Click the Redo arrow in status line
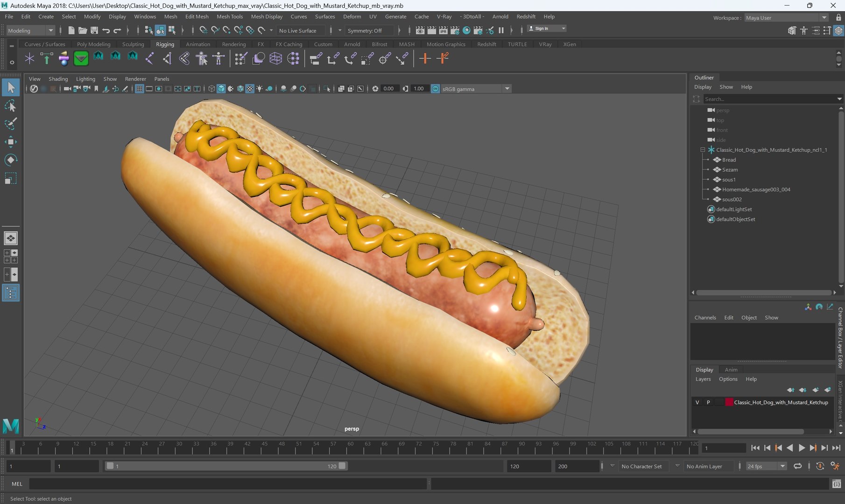Viewport: 845px width, 504px height. 117,30
